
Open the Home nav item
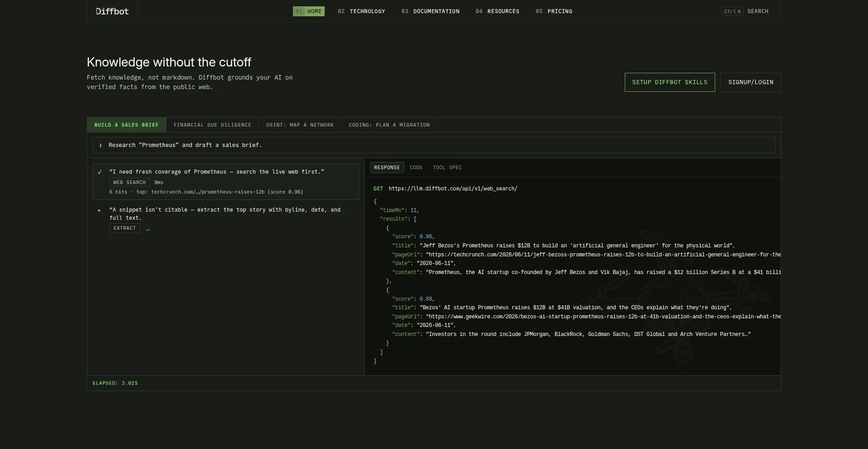tap(309, 11)
